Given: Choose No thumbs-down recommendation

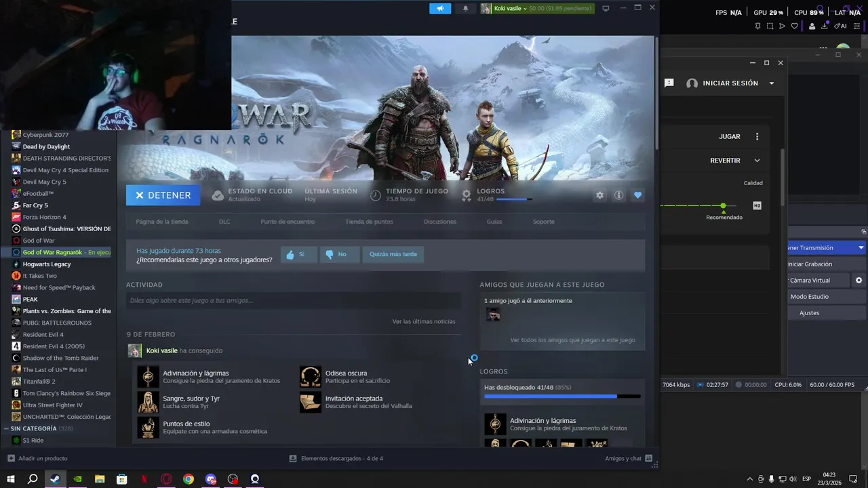Looking at the screenshot, I should [340, 254].
